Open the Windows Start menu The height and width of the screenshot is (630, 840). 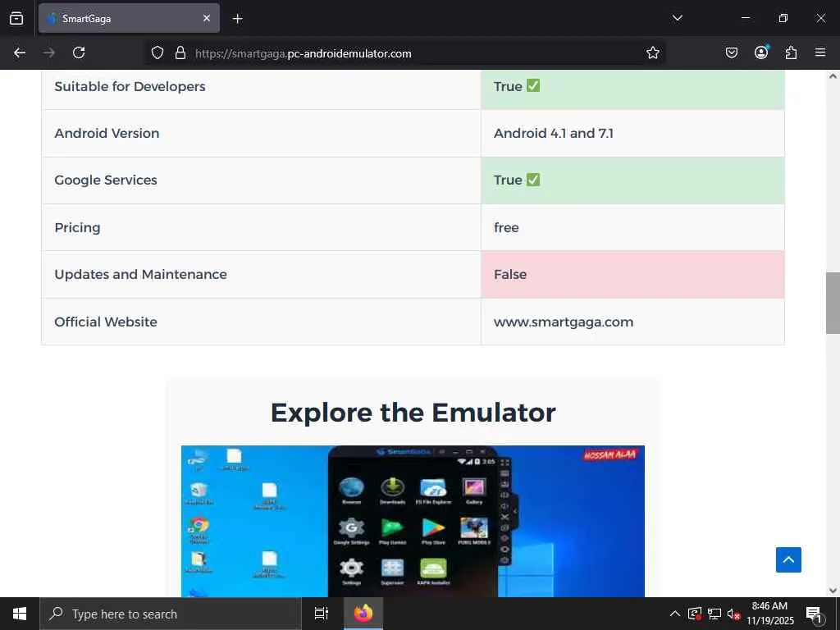[20, 614]
